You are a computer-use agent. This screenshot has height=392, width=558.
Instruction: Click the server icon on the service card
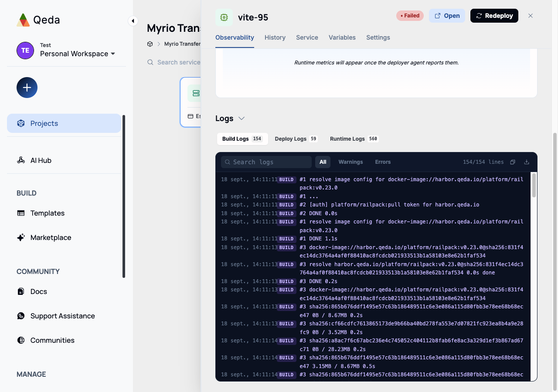coord(196,93)
